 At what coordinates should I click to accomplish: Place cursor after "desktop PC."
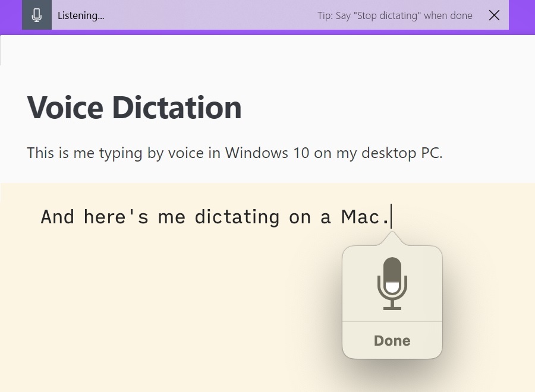click(443, 153)
